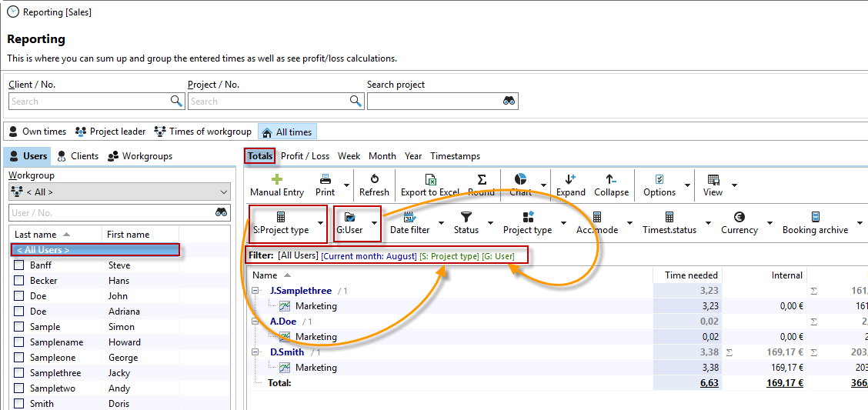The image size is (868, 410).
Task: Click the Export to Excel icon
Action: click(x=430, y=178)
